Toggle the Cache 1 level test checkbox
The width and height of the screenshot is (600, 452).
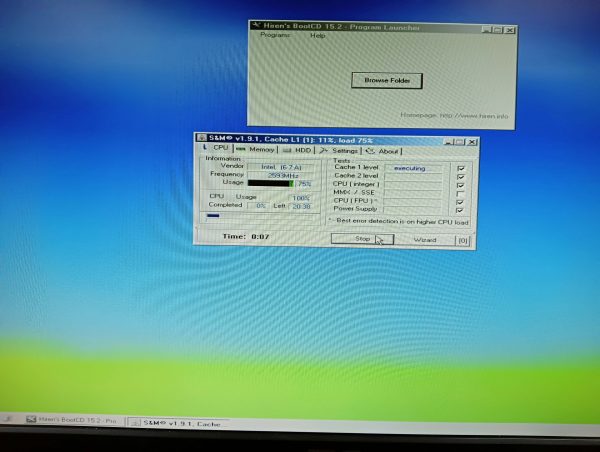coord(461,169)
